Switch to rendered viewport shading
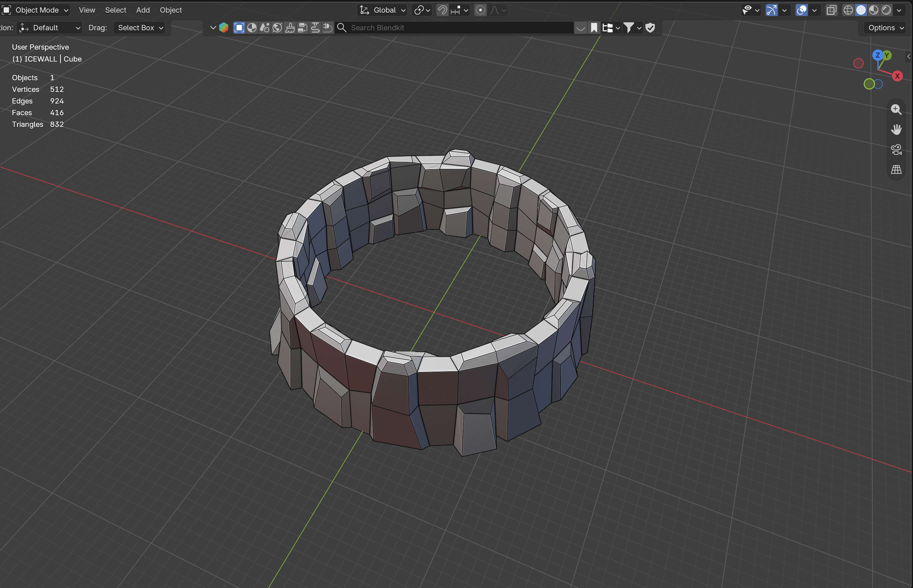Screen dimensions: 913x588 887,10
